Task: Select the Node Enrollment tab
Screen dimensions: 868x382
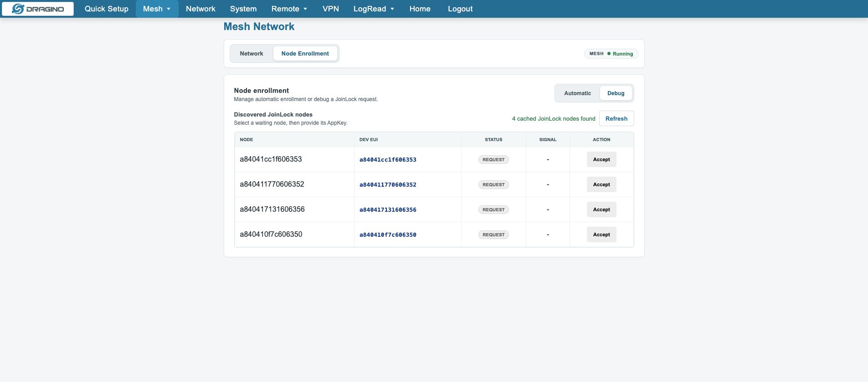Action: (305, 54)
